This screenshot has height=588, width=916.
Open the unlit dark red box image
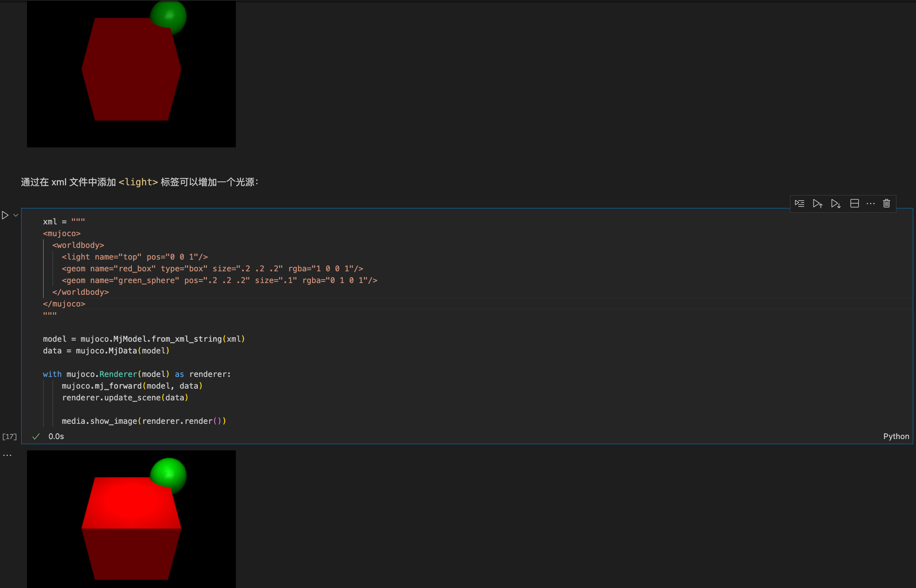tap(131, 74)
